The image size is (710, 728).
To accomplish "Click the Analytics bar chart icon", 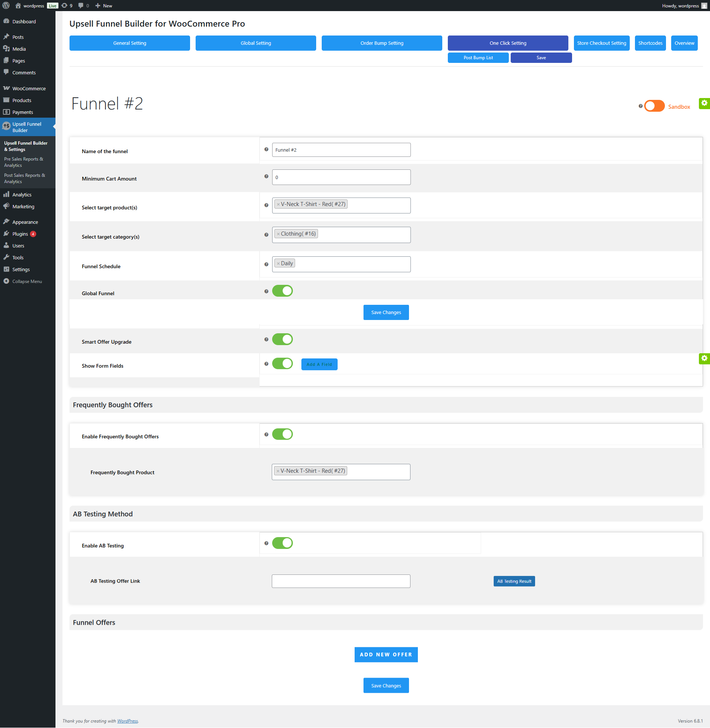I will (x=6, y=195).
